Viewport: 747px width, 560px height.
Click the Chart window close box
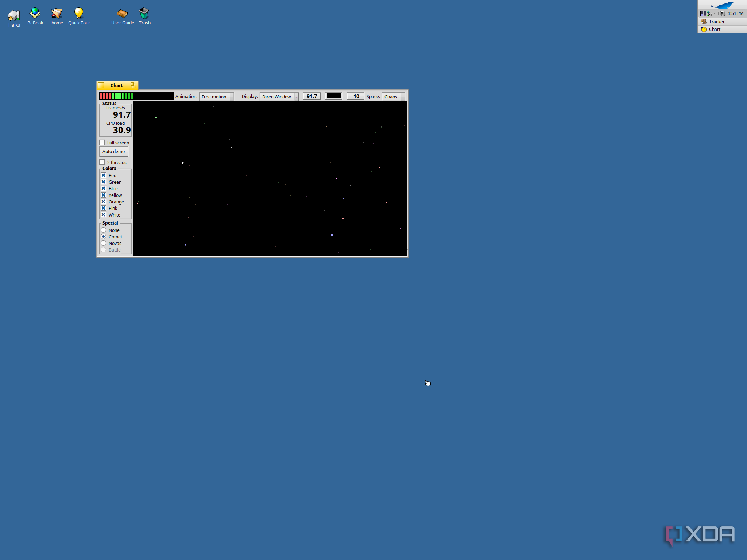(x=101, y=85)
